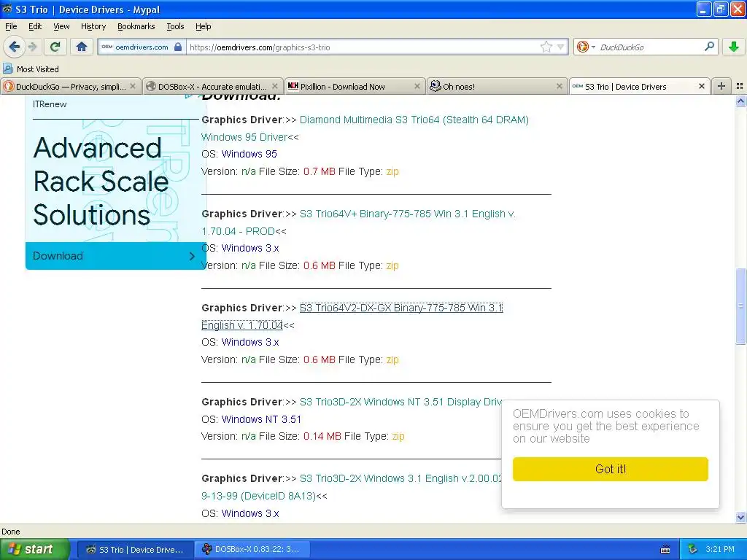The width and height of the screenshot is (747, 560).
Task: Activate S3 Trio Device Drivers taskbar button
Action: [135, 550]
